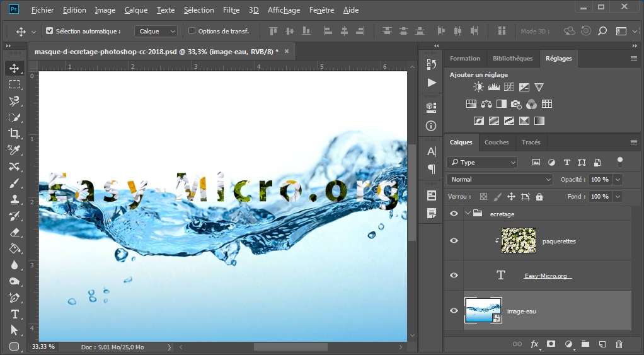This screenshot has width=644, height=355.
Task: Select the Path Selection tool
Action: 14,330
